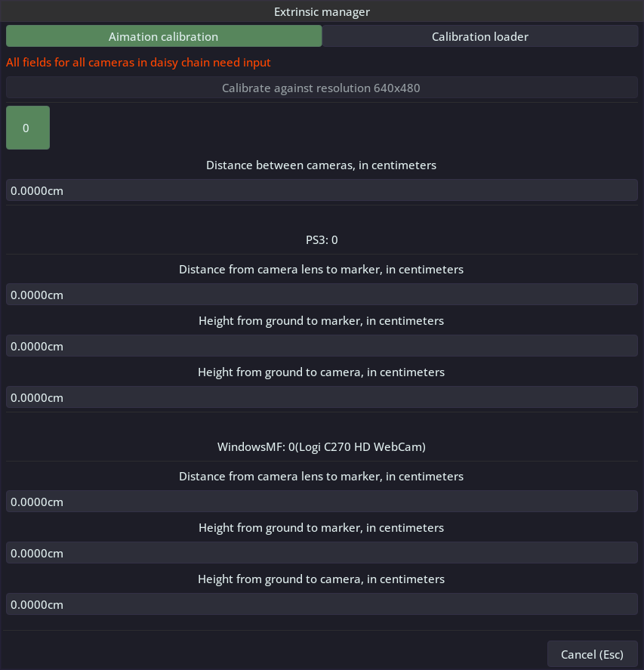Screen dimensions: 644x670
Task: Click PS3 height from ground to camera field
Action: click(322, 397)
